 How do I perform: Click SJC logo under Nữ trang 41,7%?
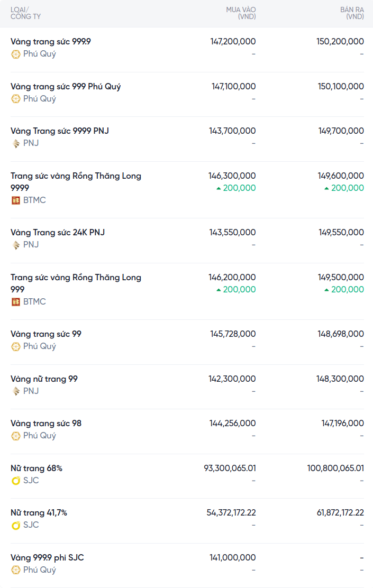16,525
